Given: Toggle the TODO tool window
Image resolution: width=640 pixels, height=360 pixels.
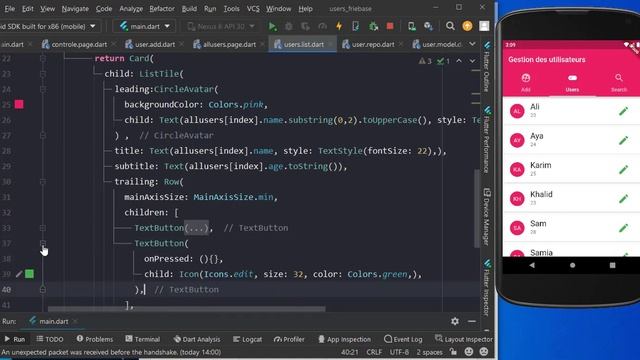Looking at the screenshot, I should coord(49,339).
